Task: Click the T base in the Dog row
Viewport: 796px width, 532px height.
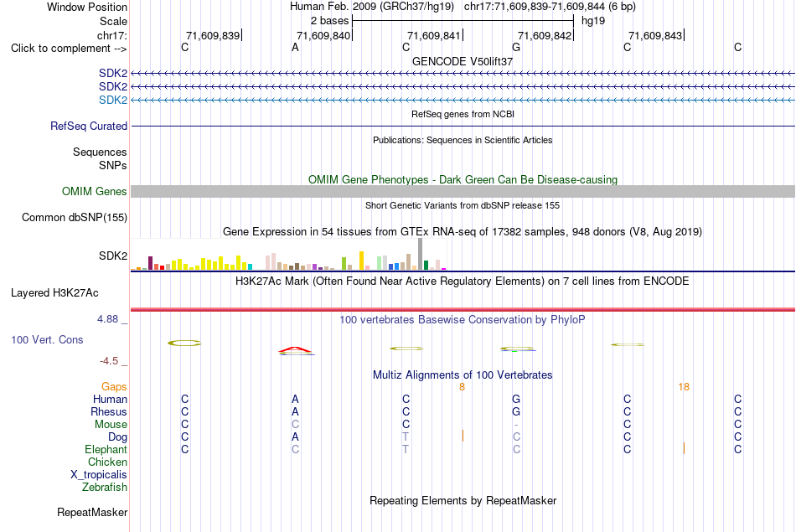Action: (x=405, y=437)
